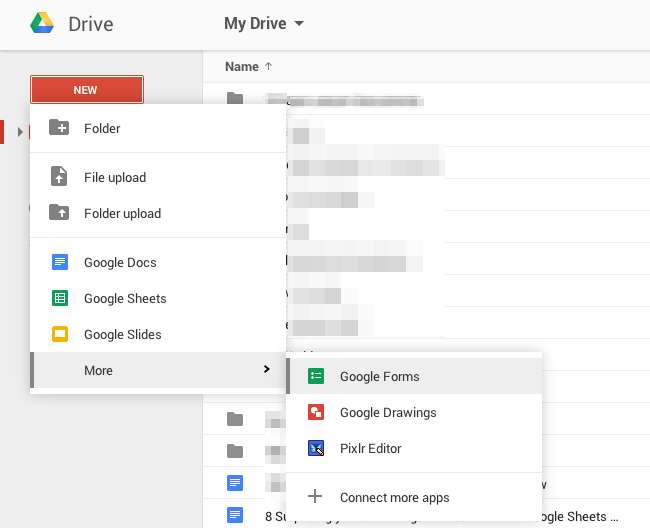Viewport: 650px width, 528px height.
Task: Sort files by the Name column header
Action: tap(242, 67)
